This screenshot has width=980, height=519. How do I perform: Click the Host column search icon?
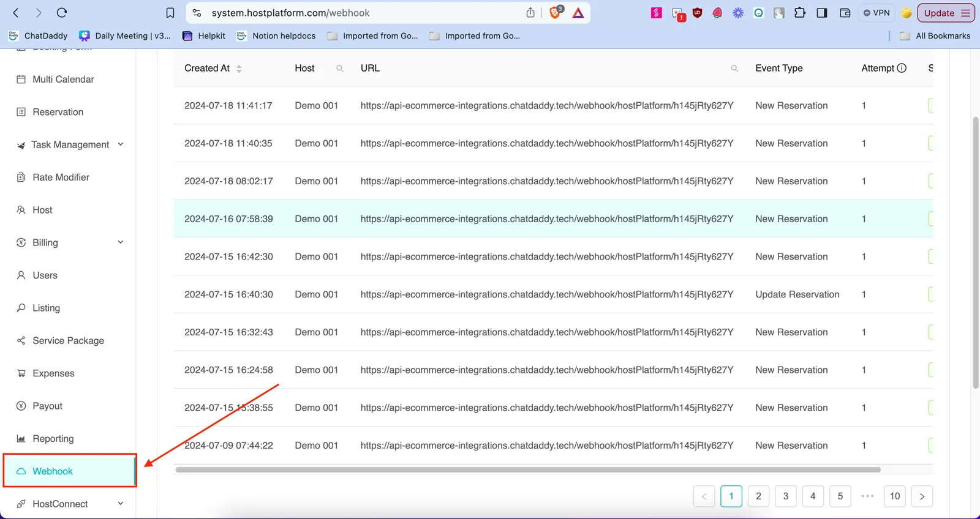click(340, 69)
